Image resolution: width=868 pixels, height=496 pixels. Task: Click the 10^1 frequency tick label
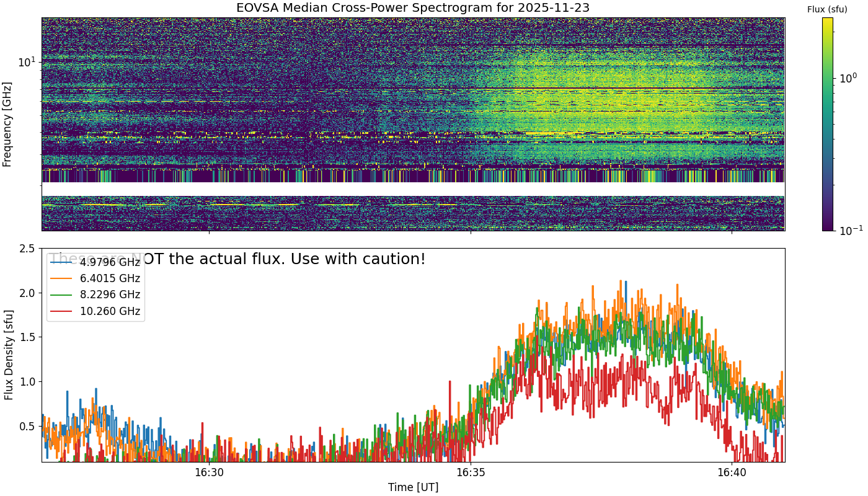(27, 62)
